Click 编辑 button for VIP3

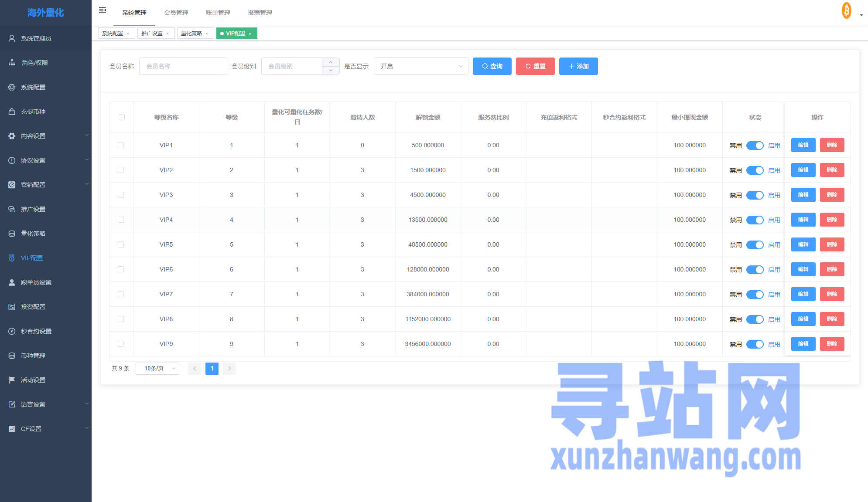point(803,195)
